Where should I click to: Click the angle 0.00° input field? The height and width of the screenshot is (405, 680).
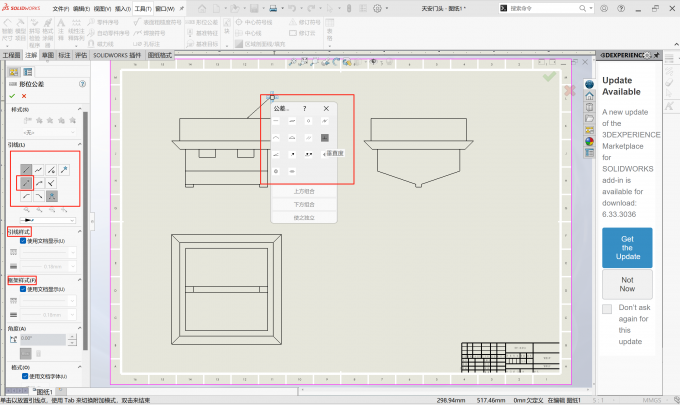pos(42,340)
